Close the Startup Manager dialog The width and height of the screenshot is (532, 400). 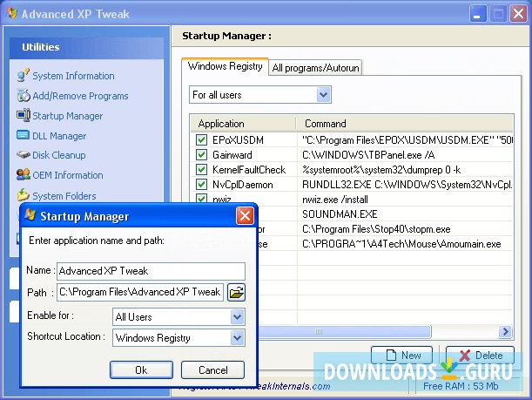245,215
